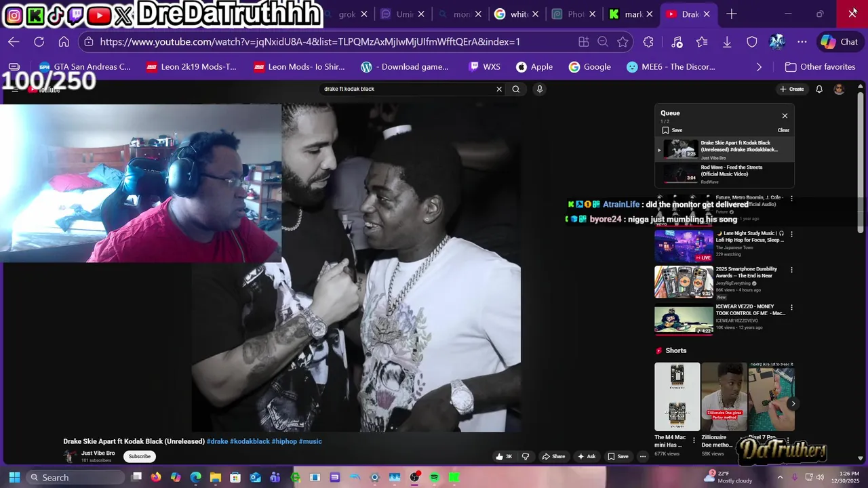Image resolution: width=868 pixels, height=488 pixels.
Task: Play 'Rod Wave - Feed the Streets' in queue
Action: (x=724, y=174)
